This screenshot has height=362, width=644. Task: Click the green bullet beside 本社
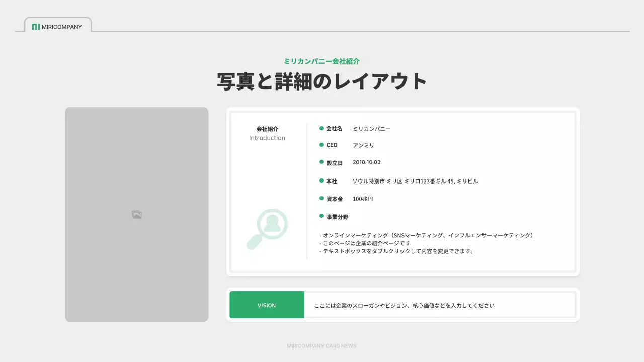[320, 181]
